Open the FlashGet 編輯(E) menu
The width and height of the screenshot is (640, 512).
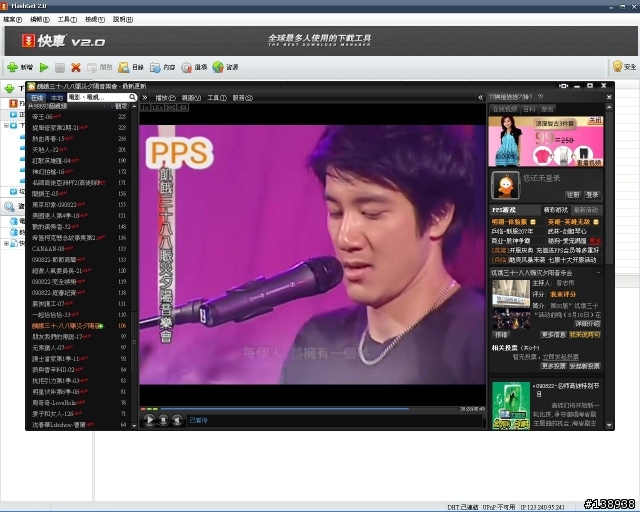[x=40, y=19]
